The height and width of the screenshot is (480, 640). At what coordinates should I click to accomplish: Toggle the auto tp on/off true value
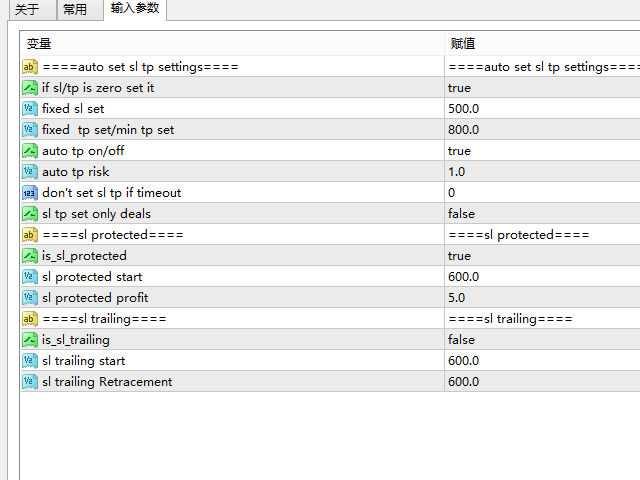tap(542, 151)
